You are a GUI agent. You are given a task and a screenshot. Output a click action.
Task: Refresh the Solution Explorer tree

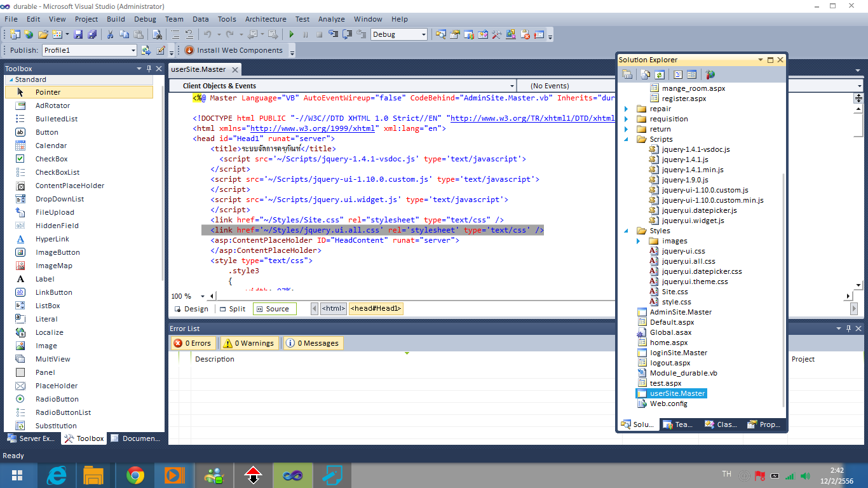[660, 74]
